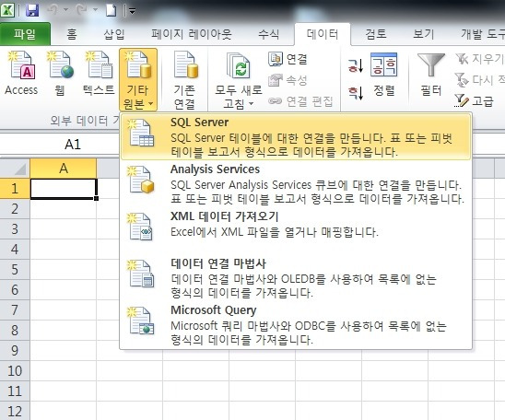
Task: Choose Microsoft Query menu entry
Action: pos(296,325)
